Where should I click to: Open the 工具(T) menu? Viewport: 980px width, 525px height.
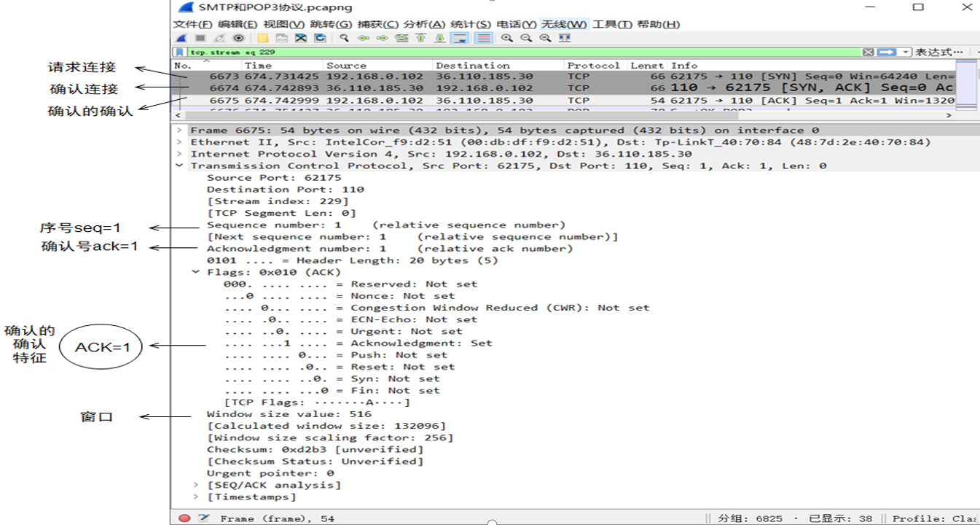(612, 24)
